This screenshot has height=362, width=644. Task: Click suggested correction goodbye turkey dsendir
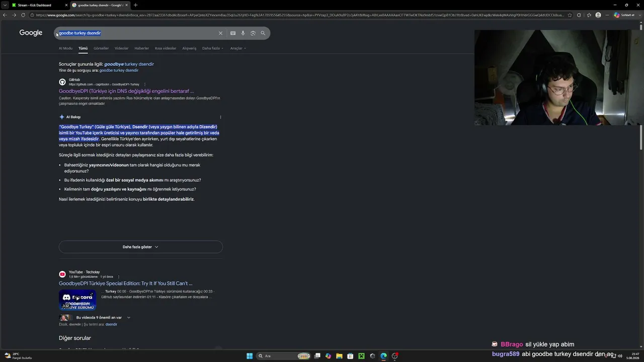(x=129, y=64)
